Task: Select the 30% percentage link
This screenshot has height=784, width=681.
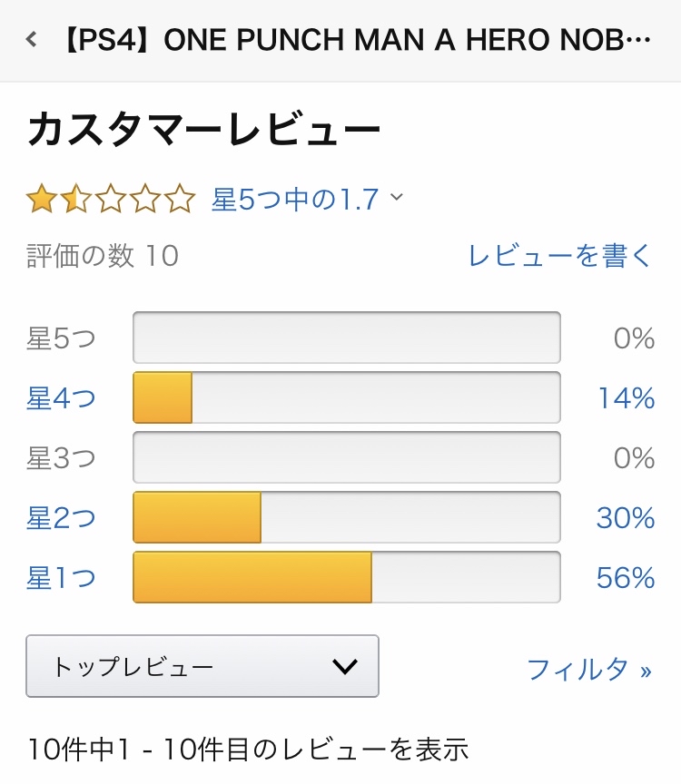Action: point(626,518)
